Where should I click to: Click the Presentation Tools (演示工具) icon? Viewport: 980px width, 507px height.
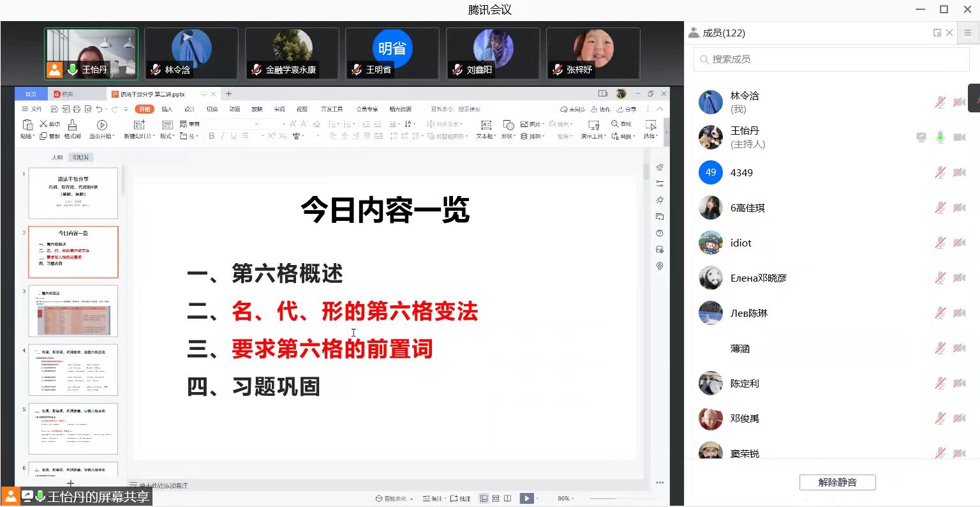(594, 125)
